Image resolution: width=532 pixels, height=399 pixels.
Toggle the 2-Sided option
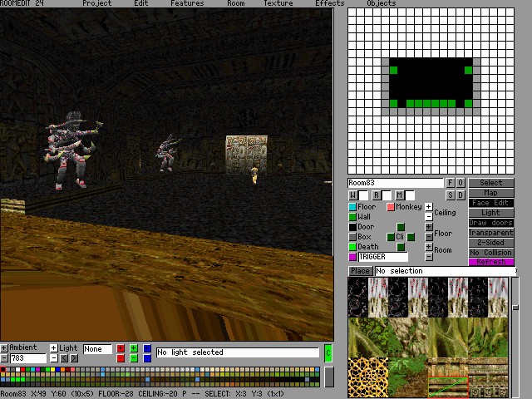[491, 243]
